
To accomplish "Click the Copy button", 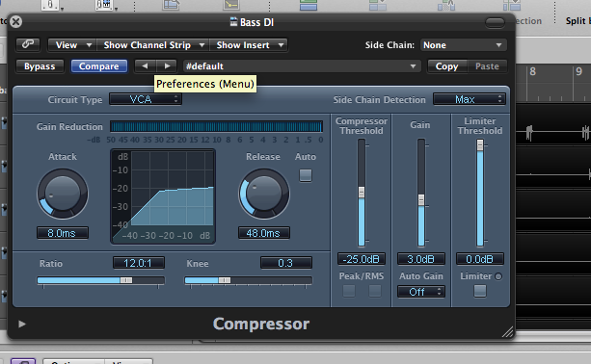I will [x=447, y=66].
